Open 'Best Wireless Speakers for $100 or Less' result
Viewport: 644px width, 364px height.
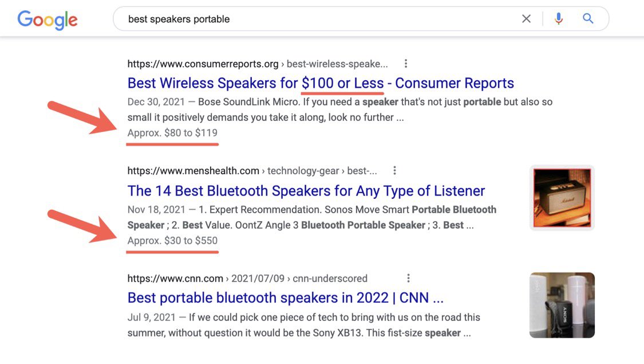click(x=321, y=83)
